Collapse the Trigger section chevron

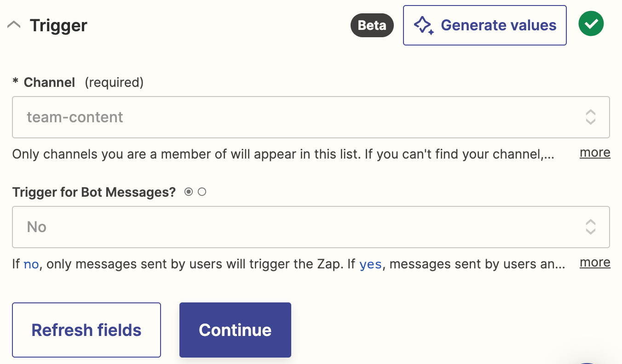coord(14,25)
